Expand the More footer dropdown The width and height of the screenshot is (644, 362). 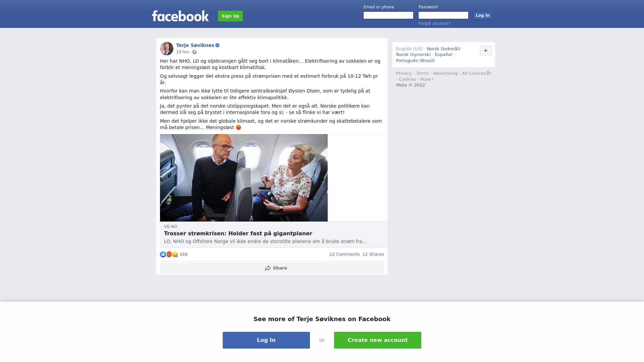[x=427, y=79]
